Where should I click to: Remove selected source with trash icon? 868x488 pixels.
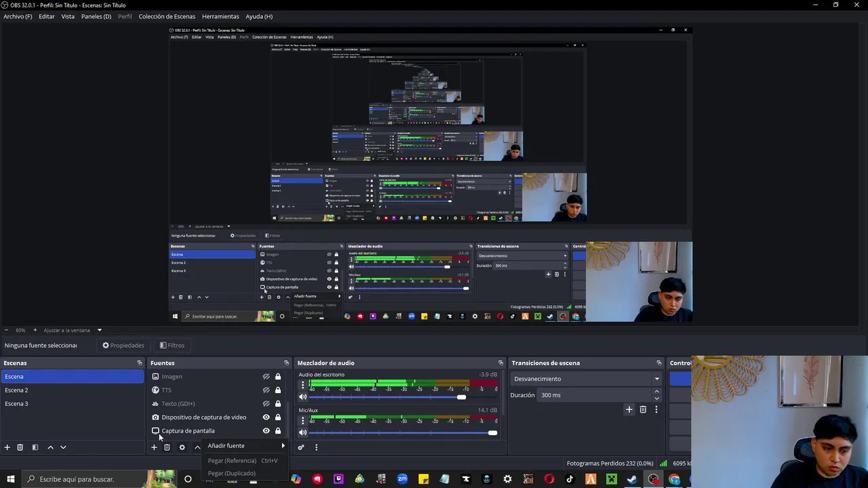coord(167,447)
